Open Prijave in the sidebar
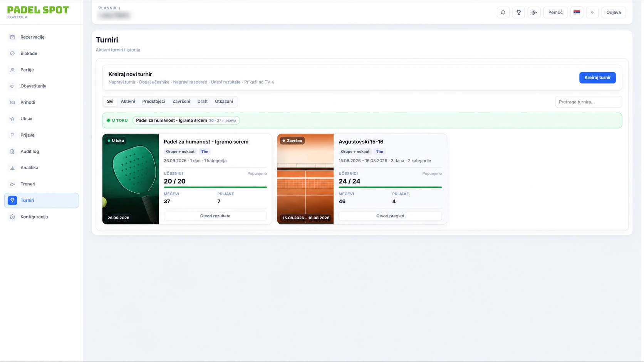644x362 pixels. [x=42, y=135]
